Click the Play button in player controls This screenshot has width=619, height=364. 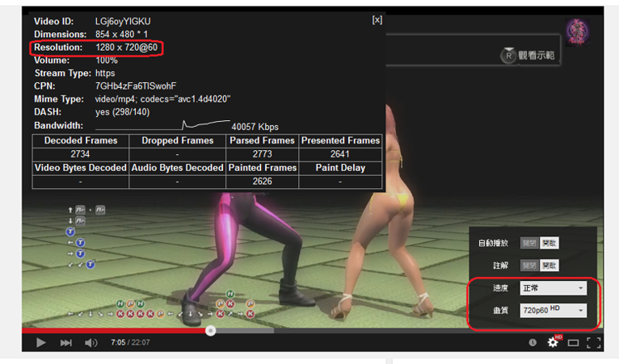click(40, 342)
